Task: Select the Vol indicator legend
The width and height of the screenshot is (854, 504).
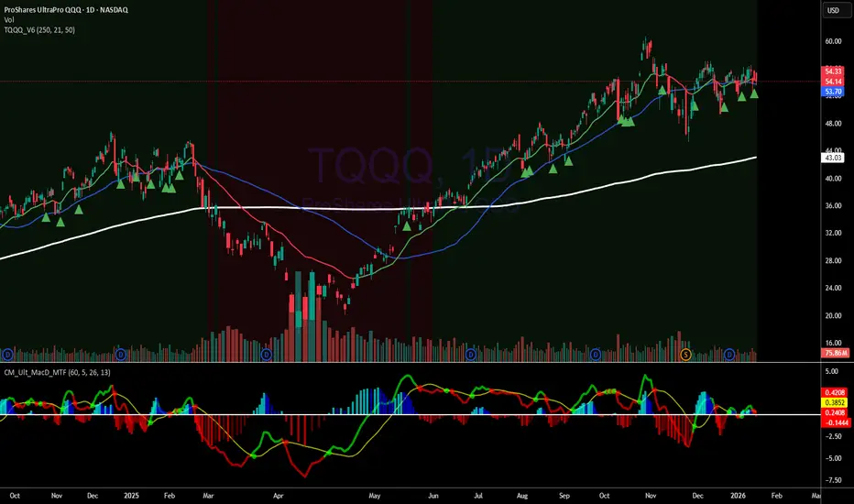Action: [x=9, y=19]
